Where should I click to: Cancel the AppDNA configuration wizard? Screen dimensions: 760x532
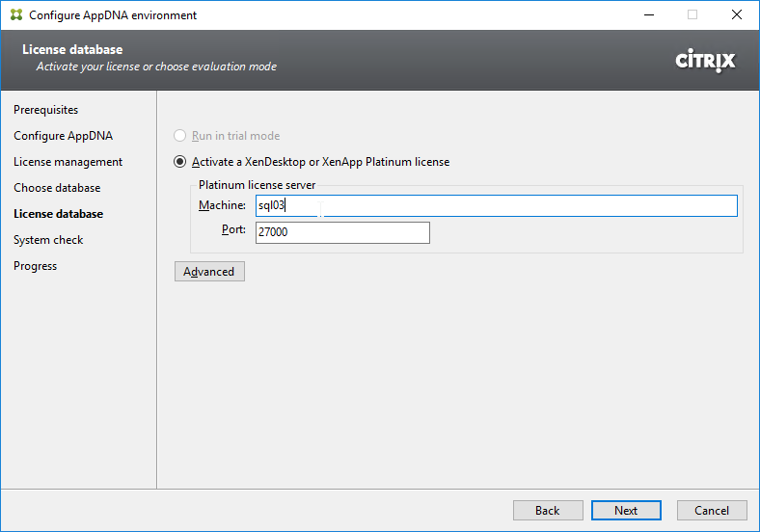pos(712,510)
